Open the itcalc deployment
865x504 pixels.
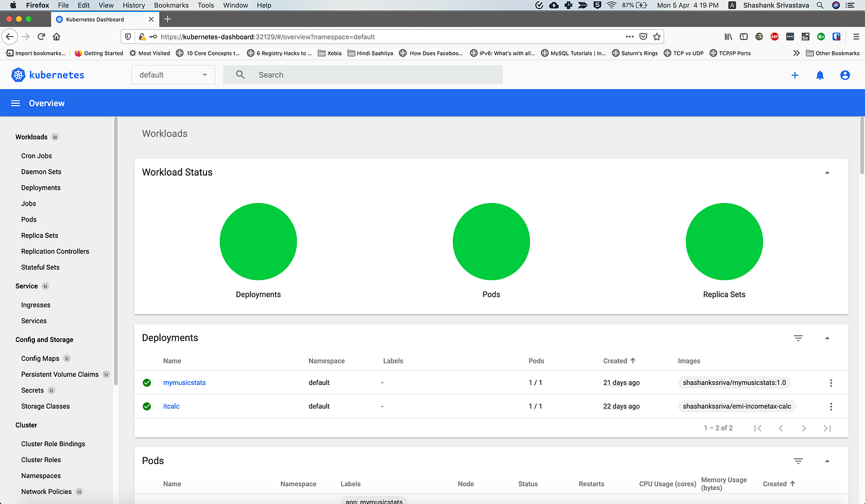pos(171,406)
